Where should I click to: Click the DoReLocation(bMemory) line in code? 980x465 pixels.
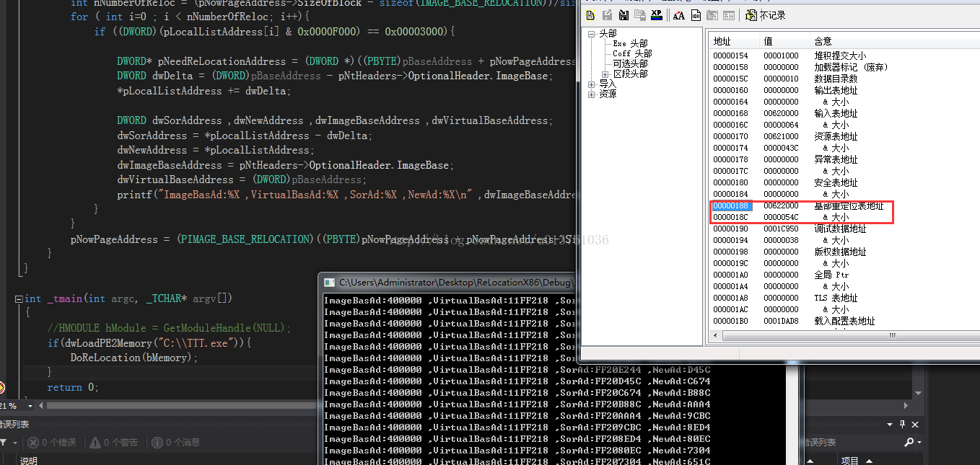(x=134, y=358)
